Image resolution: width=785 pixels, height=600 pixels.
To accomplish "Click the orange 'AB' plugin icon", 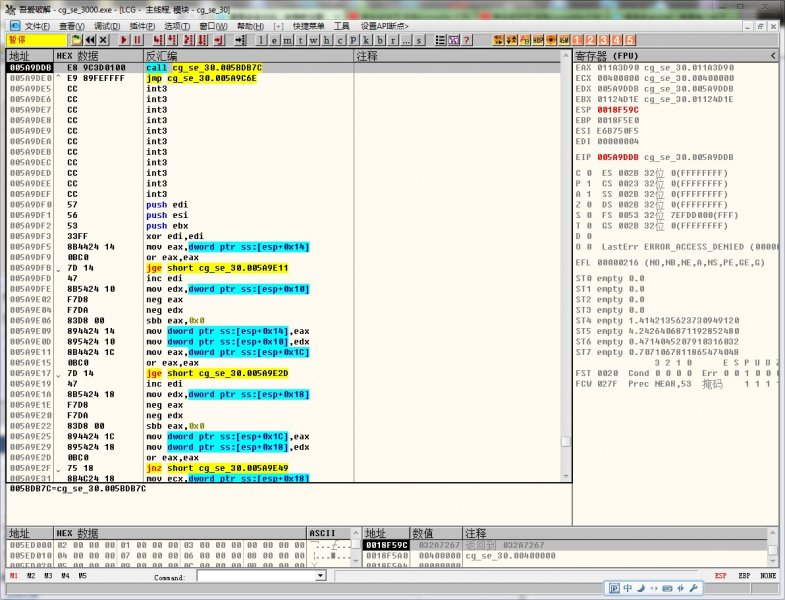I will [525, 40].
